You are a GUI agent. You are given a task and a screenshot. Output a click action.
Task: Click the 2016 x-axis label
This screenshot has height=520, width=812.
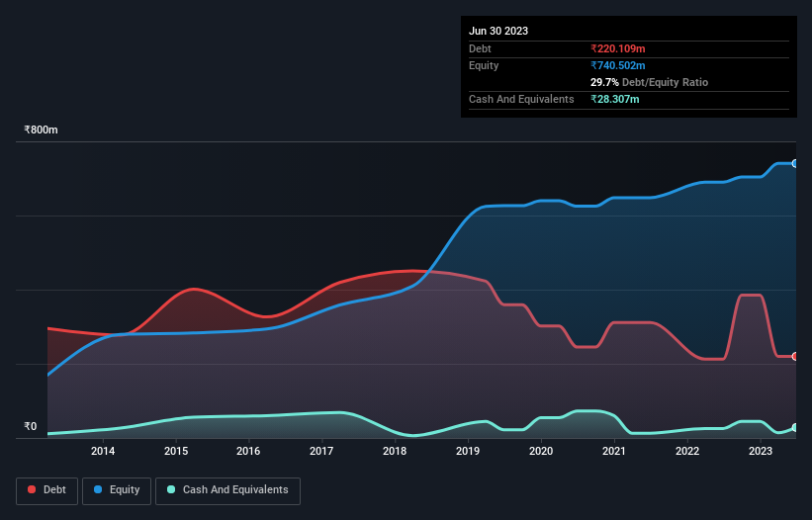248,451
